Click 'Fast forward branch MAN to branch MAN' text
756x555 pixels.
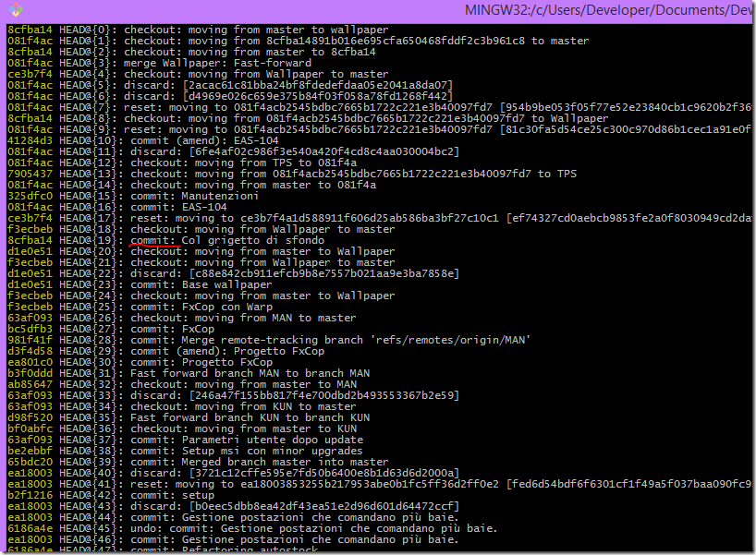[250, 373]
